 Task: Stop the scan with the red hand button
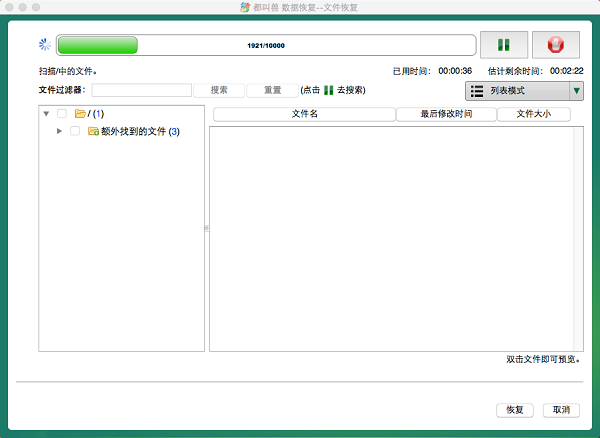pyautogui.click(x=556, y=45)
